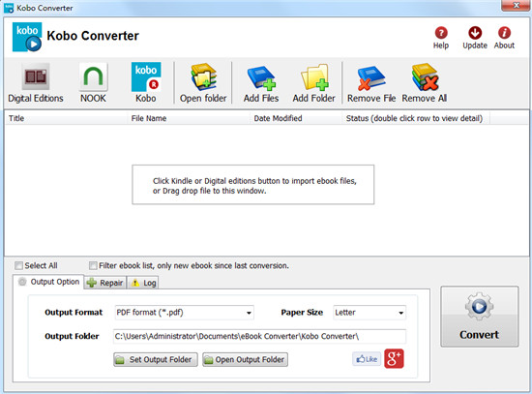Click the Status column header

coord(416,118)
